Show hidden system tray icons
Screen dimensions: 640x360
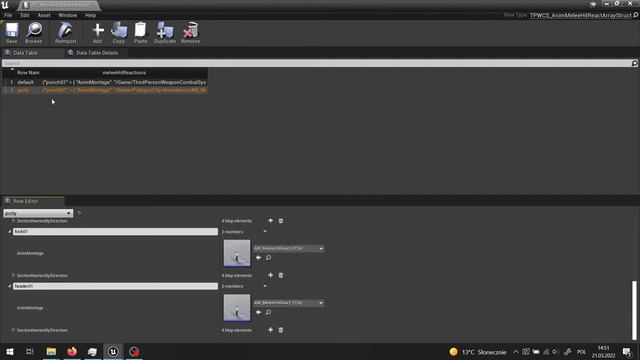pyautogui.click(x=516, y=352)
